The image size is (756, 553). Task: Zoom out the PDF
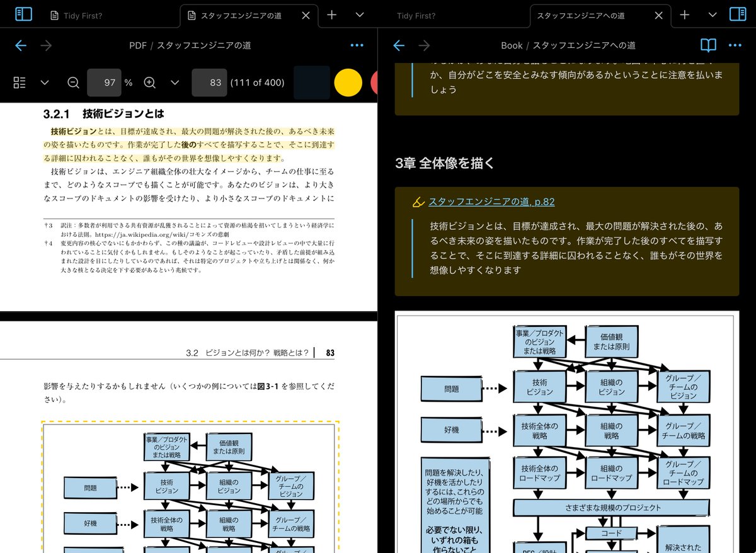(x=73, y=83)
